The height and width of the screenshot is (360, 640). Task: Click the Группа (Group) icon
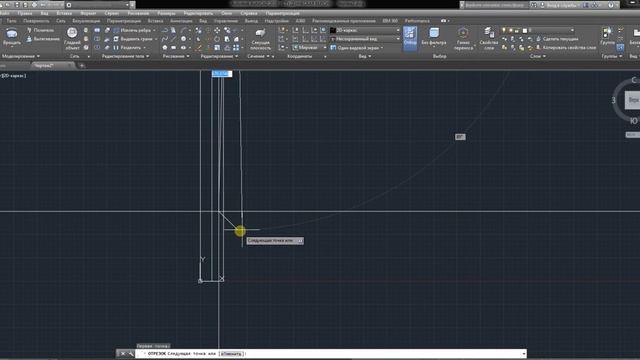pos(607,36)
